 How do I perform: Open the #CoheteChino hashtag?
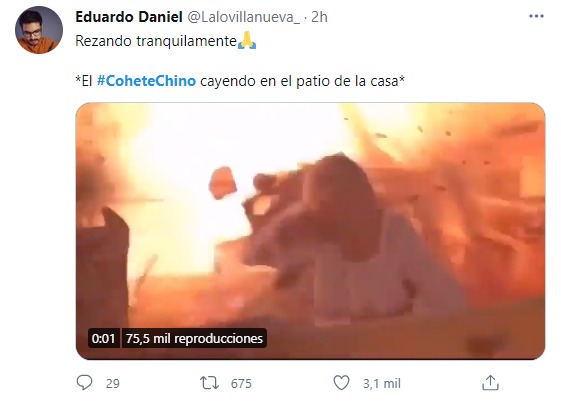point(146,81)
